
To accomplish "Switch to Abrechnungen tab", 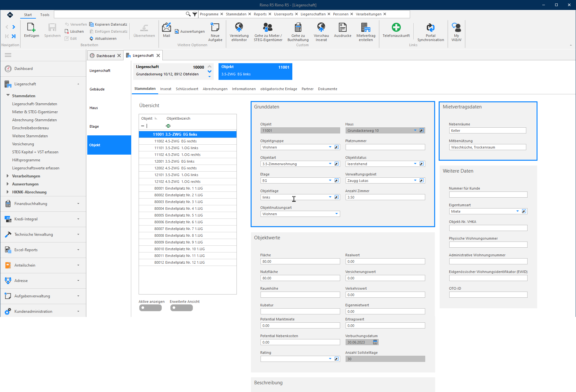I will 215,89.
